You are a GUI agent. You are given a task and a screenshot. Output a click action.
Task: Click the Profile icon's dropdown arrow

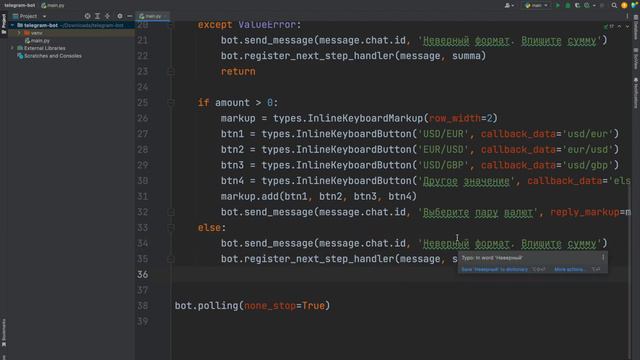(x=594, y=6)
